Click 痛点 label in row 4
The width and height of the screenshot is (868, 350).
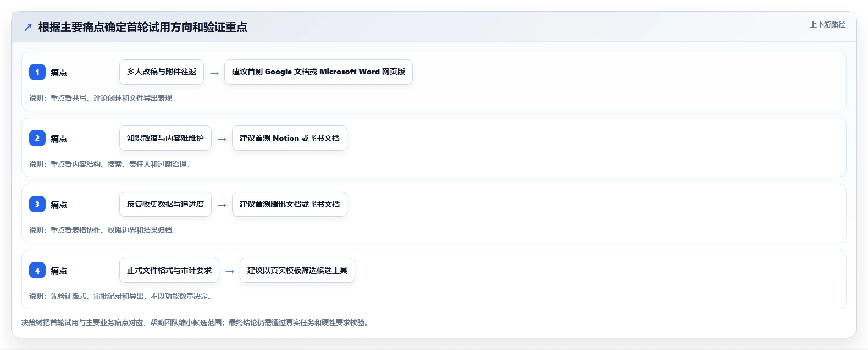(x=59, y=271)
